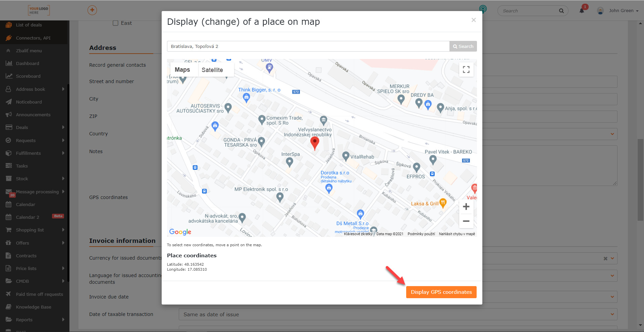Click the Tasks sidebar icon
This screenshot has height=332, width=644.
[9, 166]
